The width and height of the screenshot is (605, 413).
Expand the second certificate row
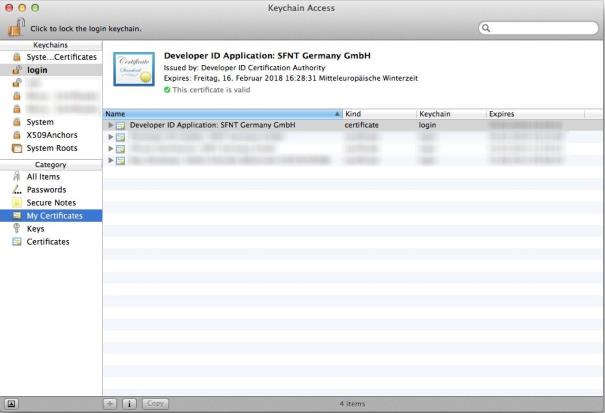[x=111, y=137]
